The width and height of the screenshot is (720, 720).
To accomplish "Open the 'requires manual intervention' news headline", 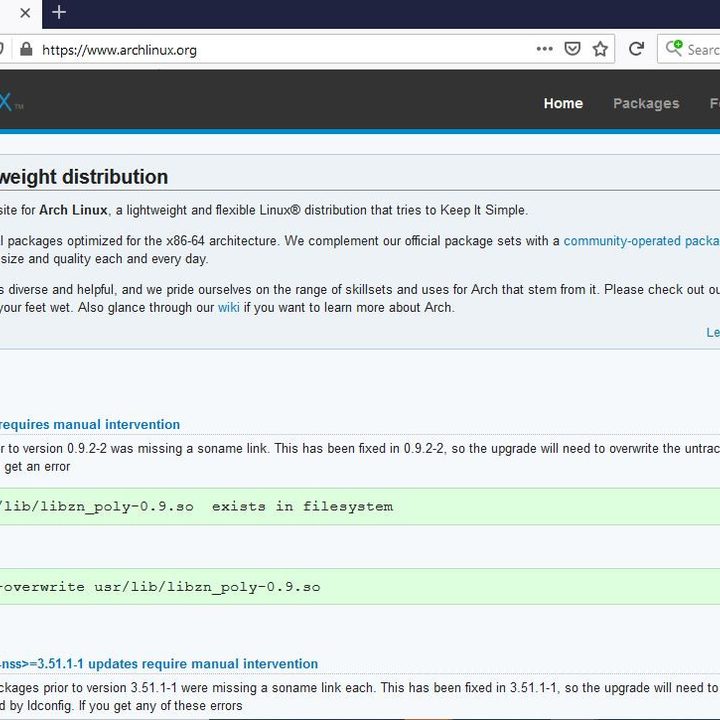I will 90,424.
